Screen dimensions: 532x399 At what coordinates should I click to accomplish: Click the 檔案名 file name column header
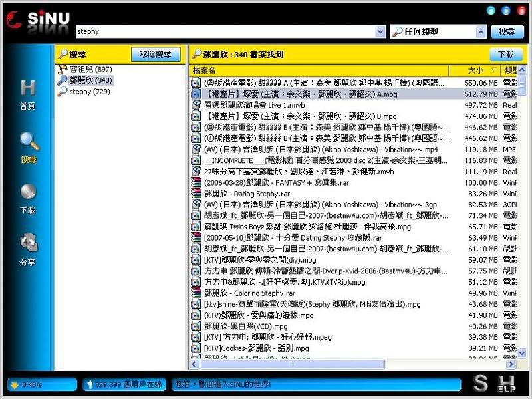coord(319,70)
